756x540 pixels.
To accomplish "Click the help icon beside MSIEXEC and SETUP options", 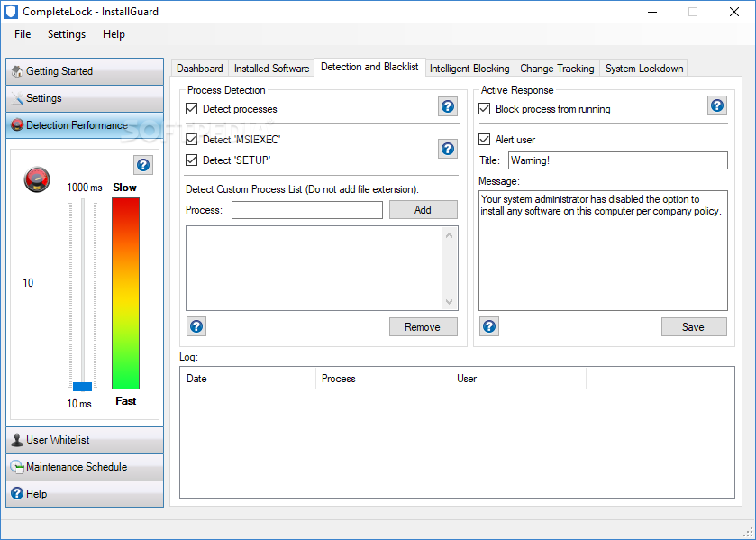I will click(448, 149).
